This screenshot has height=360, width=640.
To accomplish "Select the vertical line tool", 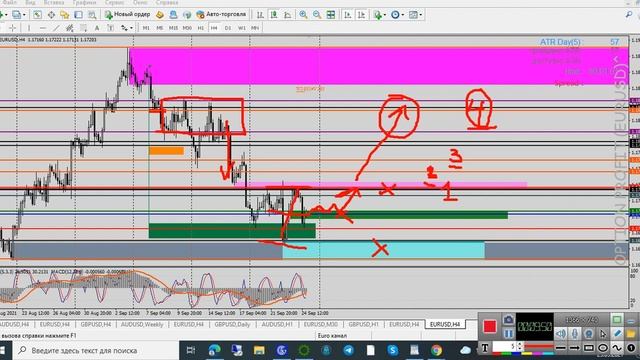I will click(29, 28).
